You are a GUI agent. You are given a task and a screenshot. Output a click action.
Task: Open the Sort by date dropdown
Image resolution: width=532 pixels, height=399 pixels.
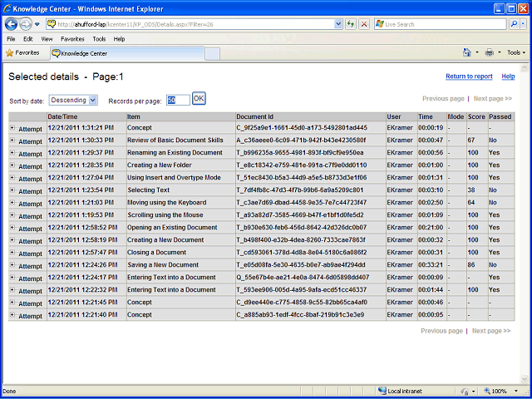point(73,100)
